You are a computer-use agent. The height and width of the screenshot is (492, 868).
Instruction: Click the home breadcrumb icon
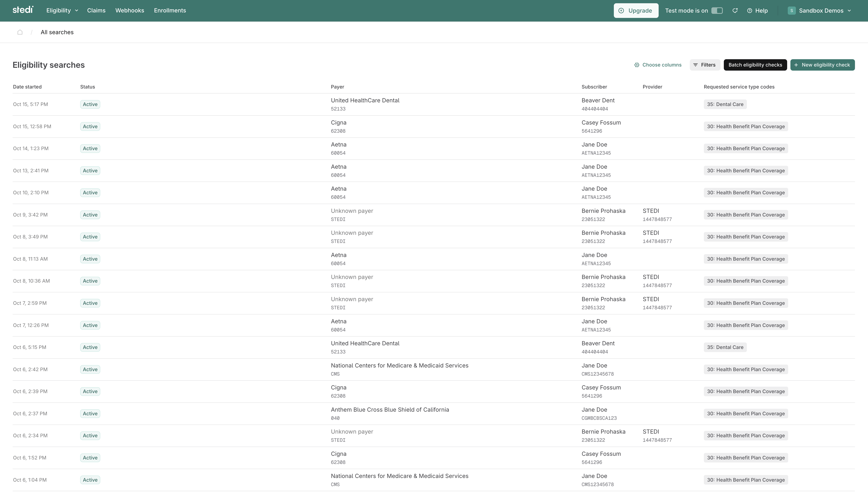point(20,32)
